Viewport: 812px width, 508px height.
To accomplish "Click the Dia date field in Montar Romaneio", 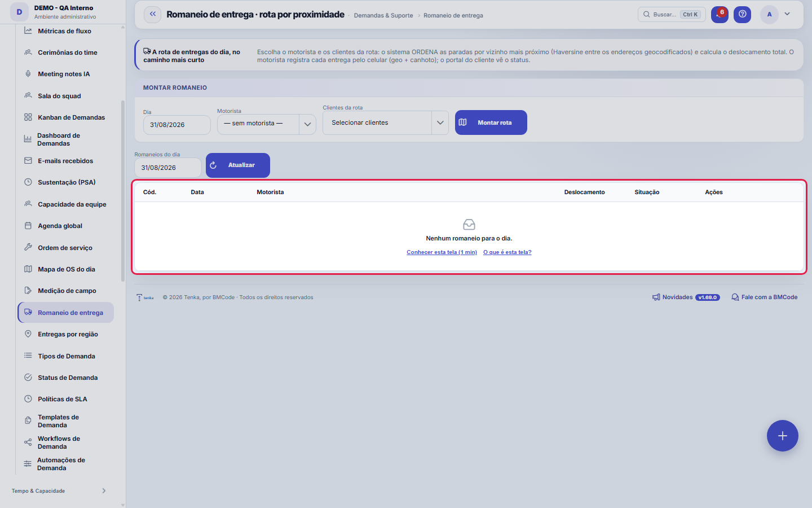I will pos(177,125).
